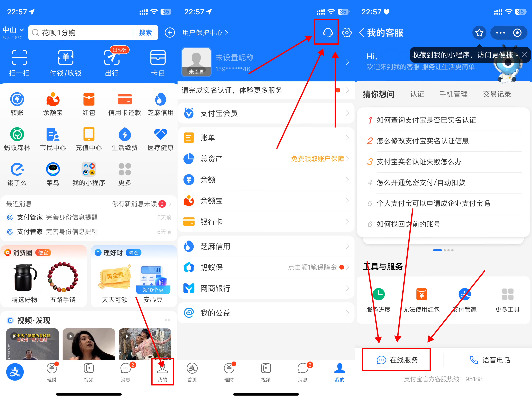Open the settings gear icon

(x=347, y=32)
